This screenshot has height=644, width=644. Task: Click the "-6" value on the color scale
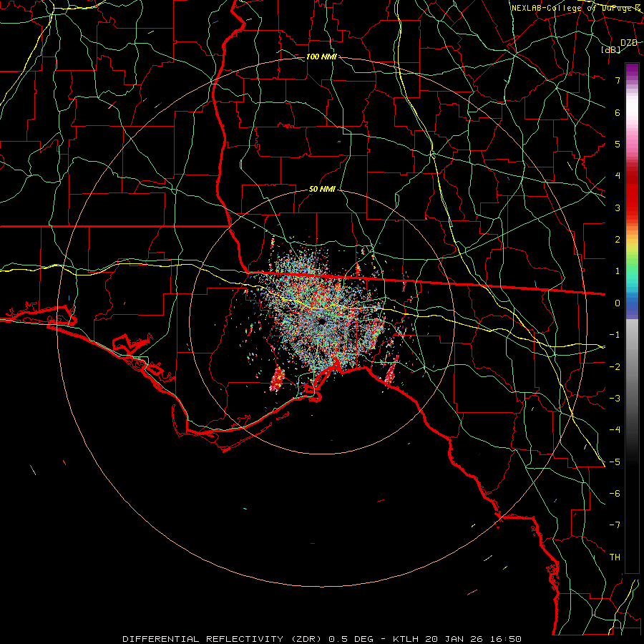coord(615,494)
